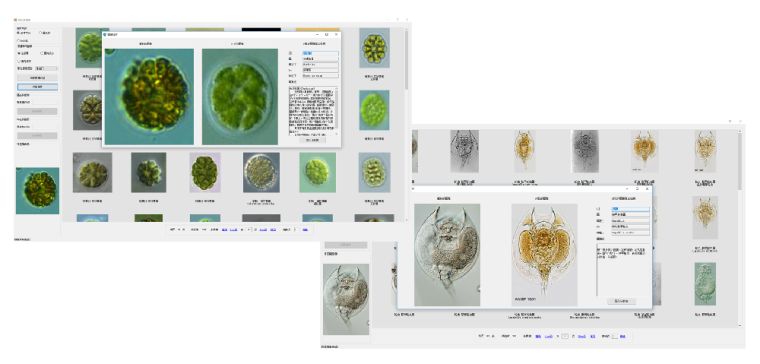Image resolution: width=760 pixels, height=364 pixels.
Task: Click the algae main window's app icon
Action: point(16,20)
